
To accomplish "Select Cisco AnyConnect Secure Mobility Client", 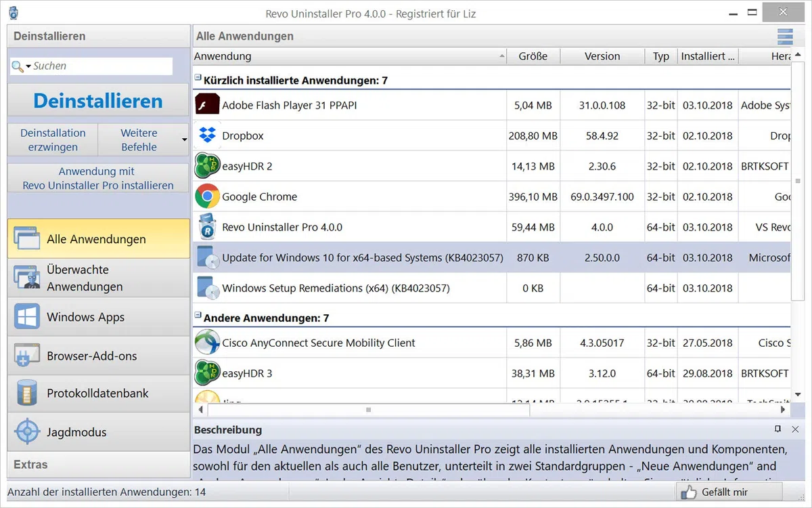I will pos(319,343).
